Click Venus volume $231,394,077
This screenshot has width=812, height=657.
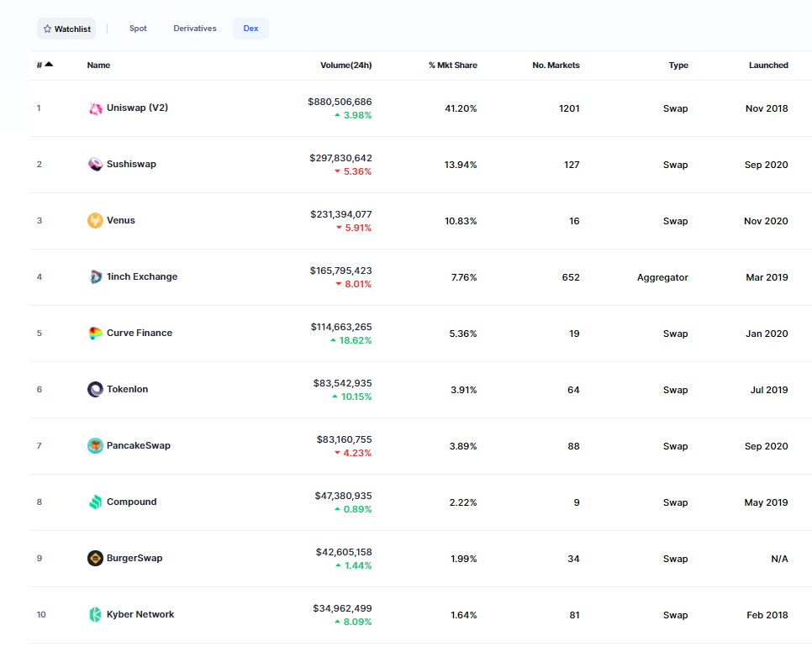(341, 214)
